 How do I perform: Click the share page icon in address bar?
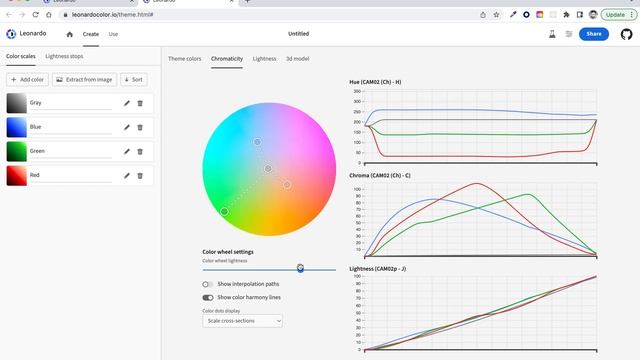pos(483,15)
